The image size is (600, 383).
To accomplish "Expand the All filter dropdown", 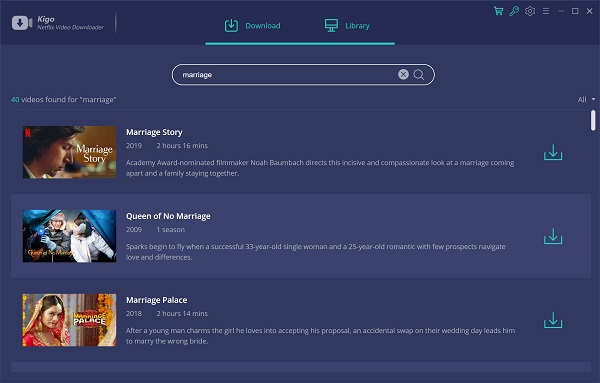I will (x=586, y=99).
